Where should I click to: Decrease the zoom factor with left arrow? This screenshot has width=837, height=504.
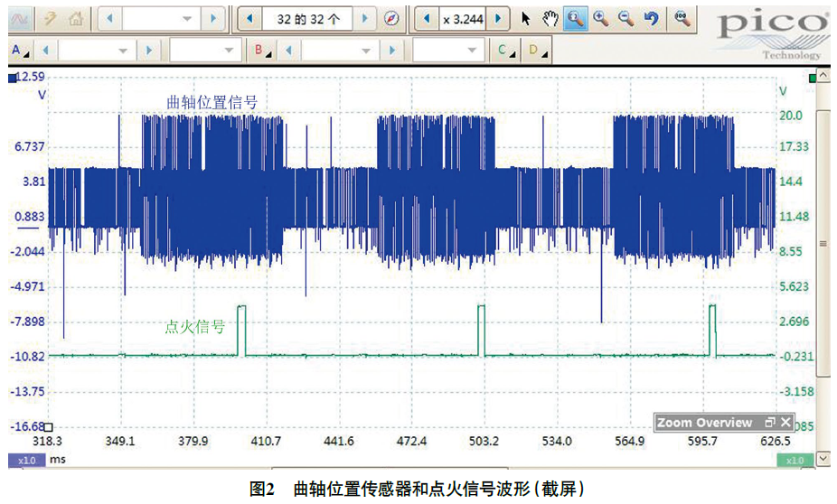427,19
